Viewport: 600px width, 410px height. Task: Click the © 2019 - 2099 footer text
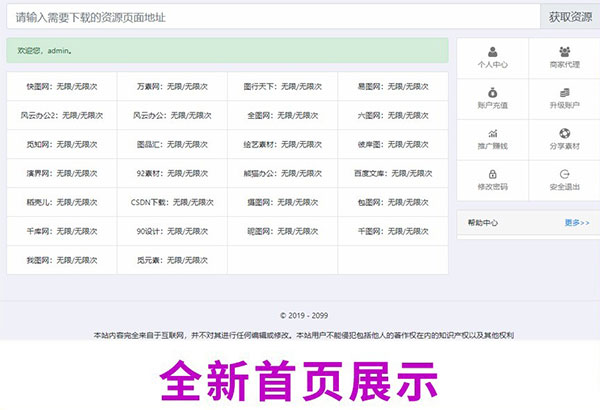point(304,315)
